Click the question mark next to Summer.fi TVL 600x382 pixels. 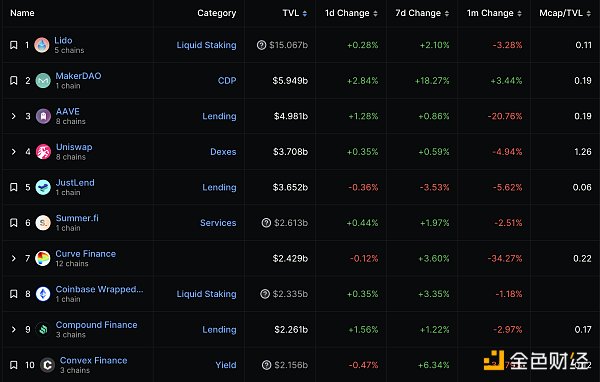(x=266, y=223)
